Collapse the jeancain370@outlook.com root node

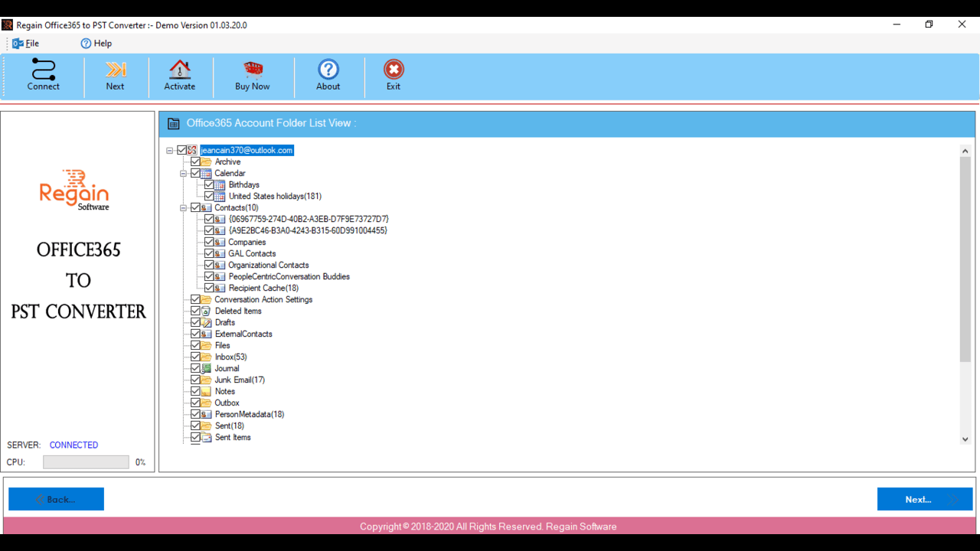(170, 151)
